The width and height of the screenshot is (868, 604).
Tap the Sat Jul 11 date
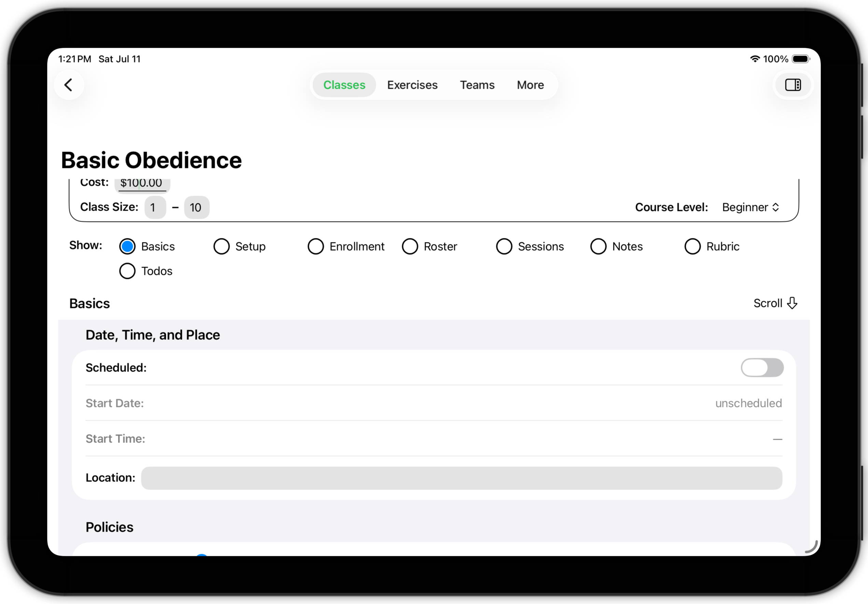click(x=120, y=59)
